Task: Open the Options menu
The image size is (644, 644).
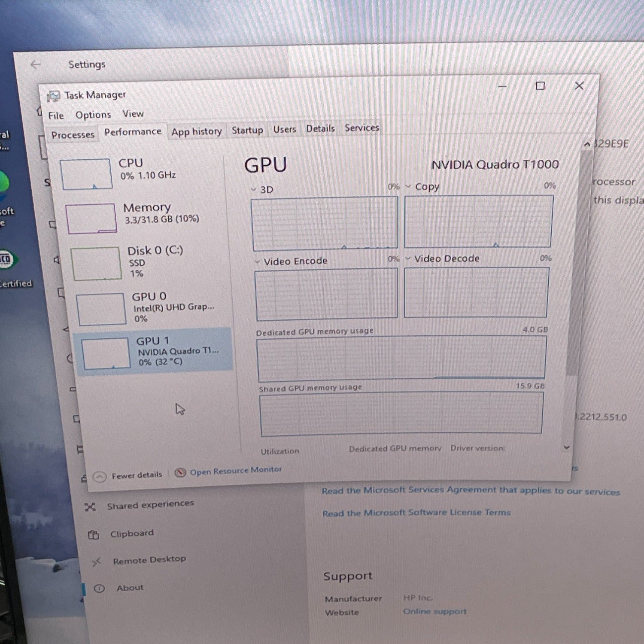Action: point(93,115)
